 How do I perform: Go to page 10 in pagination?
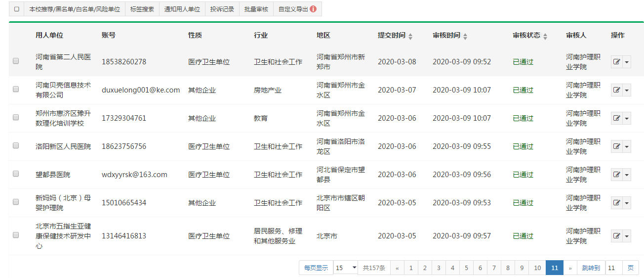[538, 268]
